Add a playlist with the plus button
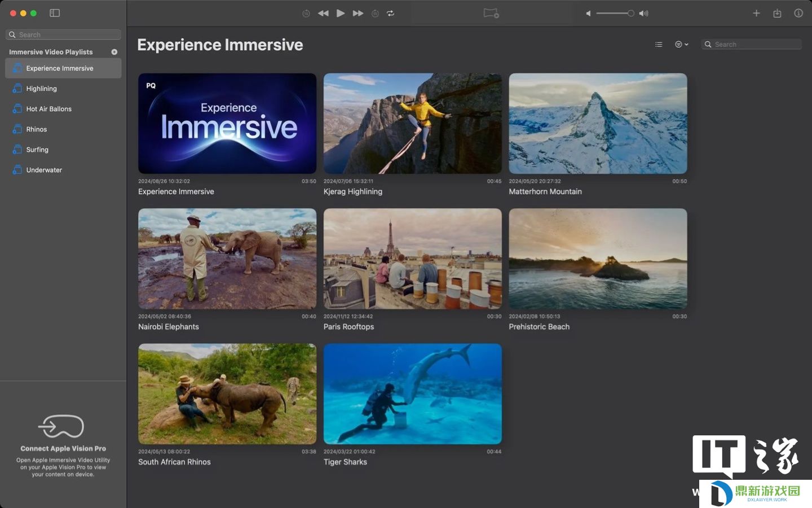 tap(114, 52)
